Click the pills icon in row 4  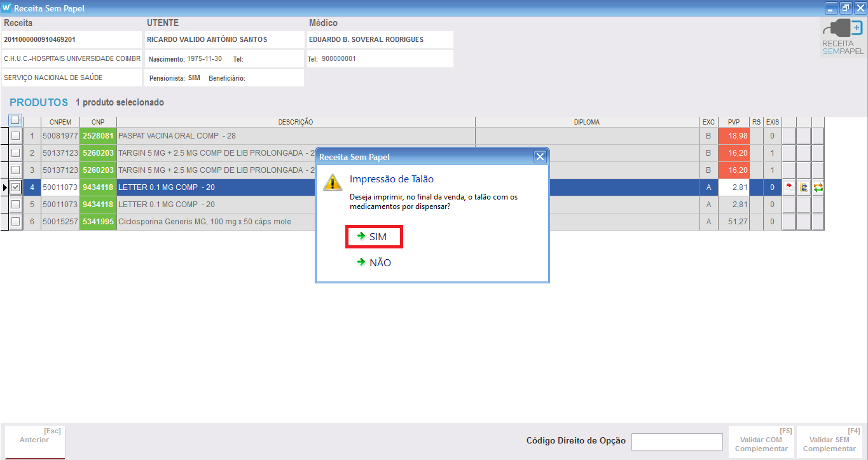coord(789,187)
